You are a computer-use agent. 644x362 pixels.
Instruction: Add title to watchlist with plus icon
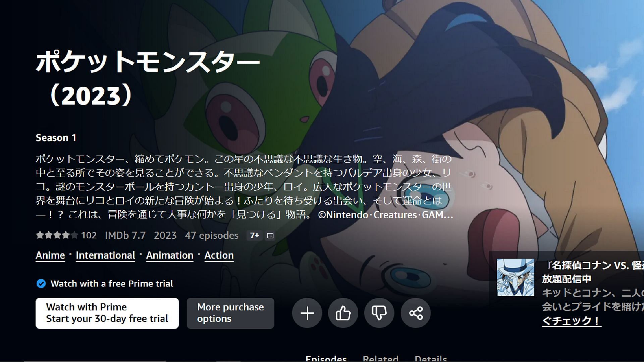pyautogui.click(x=307, y=313)
